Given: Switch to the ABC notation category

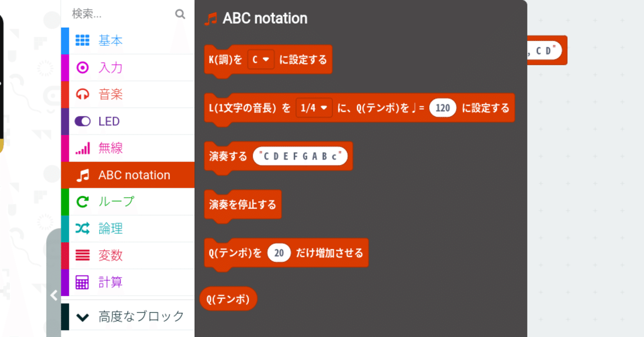Looking at the screenshot, I should (135, 175).
